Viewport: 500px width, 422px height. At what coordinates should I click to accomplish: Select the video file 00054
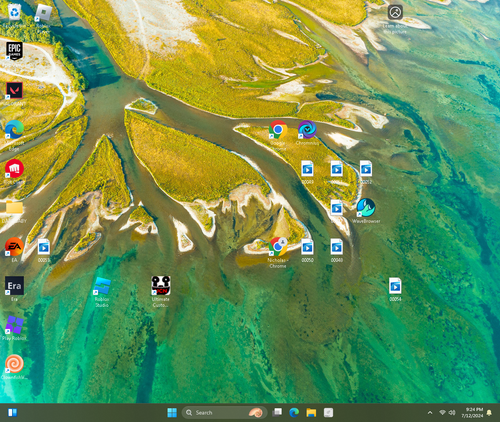point(395,286)
